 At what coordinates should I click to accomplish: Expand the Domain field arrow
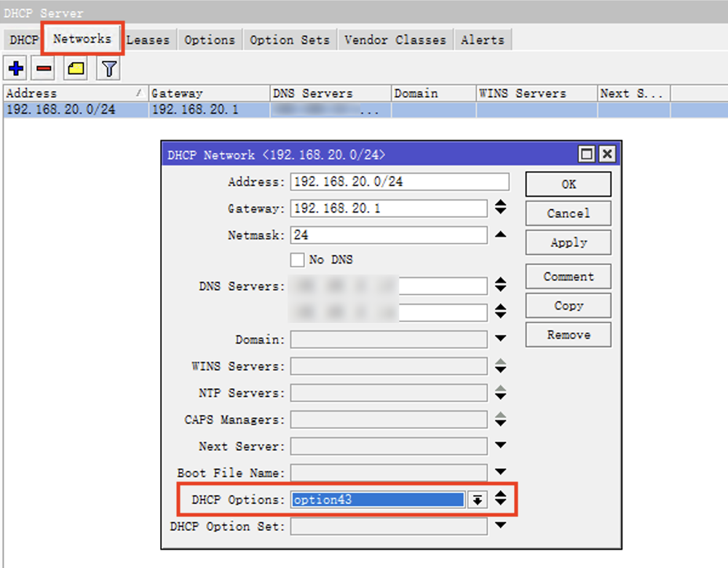pos(500,339)
